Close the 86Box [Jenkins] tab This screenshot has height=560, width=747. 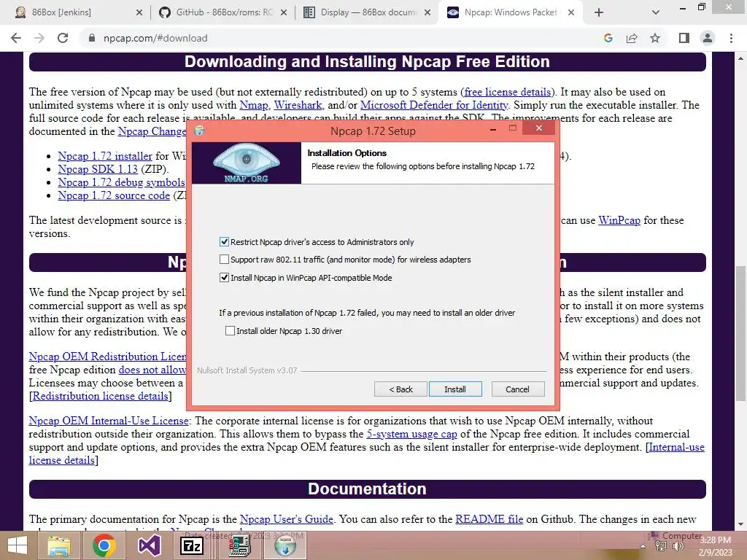pyautogui.click(x=139, y=12)
